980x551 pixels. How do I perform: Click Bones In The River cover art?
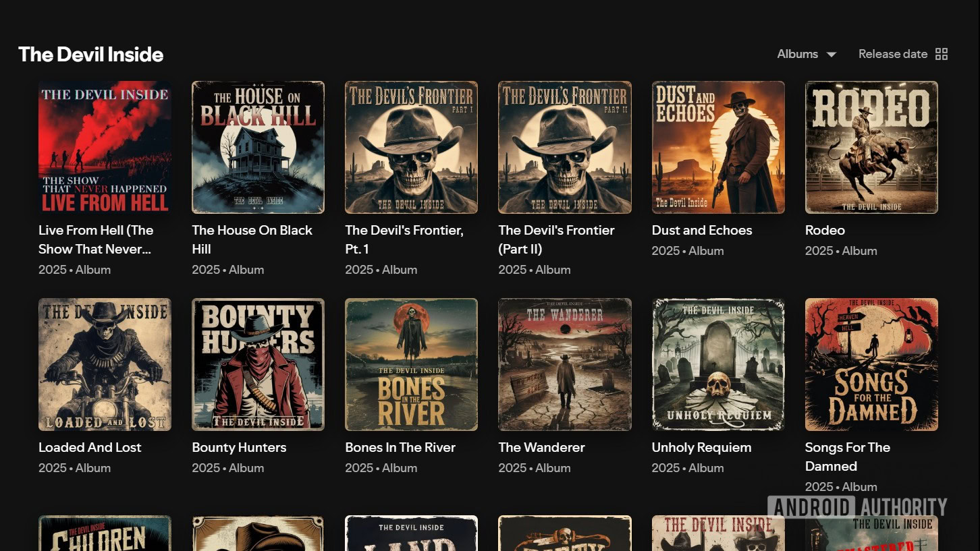[411, 364]
